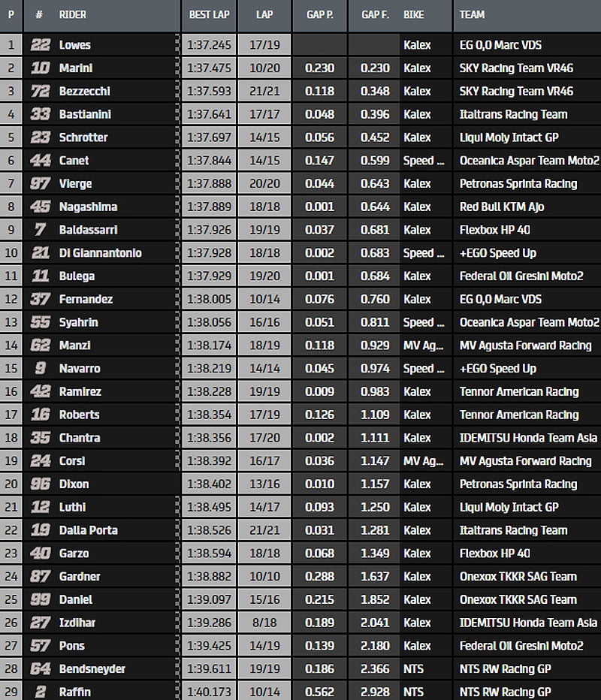Viewport: 601px width, 700px height.
Task: Open rider name Bastianini
Action: (87, 114)
